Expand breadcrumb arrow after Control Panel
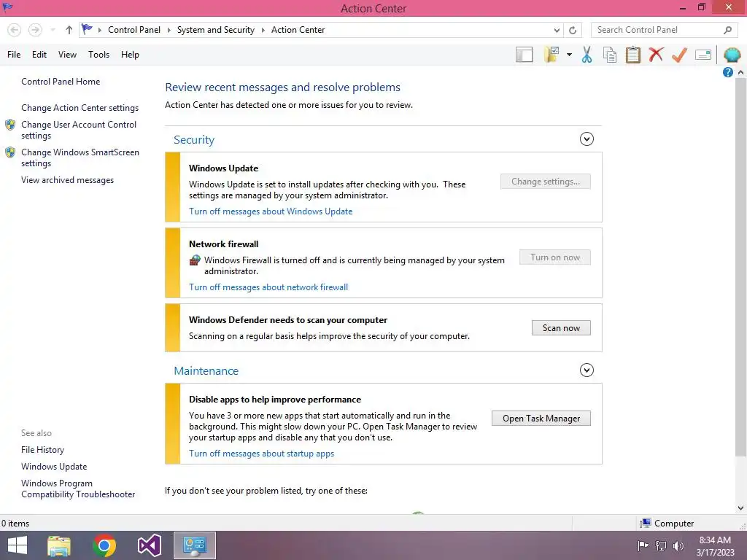Viewport: 747px width, 560px height. (x=169, y=30)
